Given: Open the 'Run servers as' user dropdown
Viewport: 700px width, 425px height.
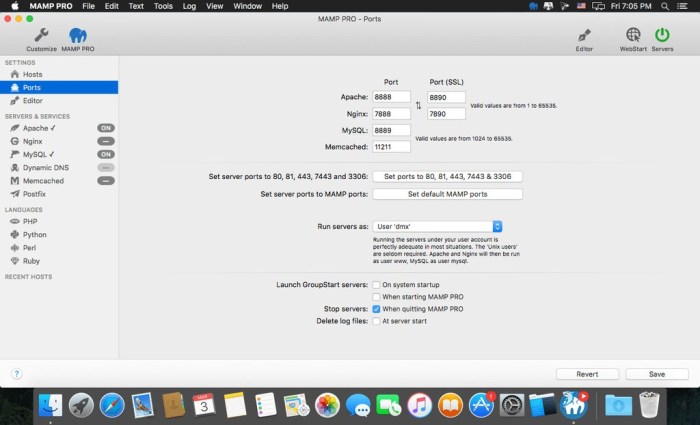Looking at the screenshot, I should (438, 227).
